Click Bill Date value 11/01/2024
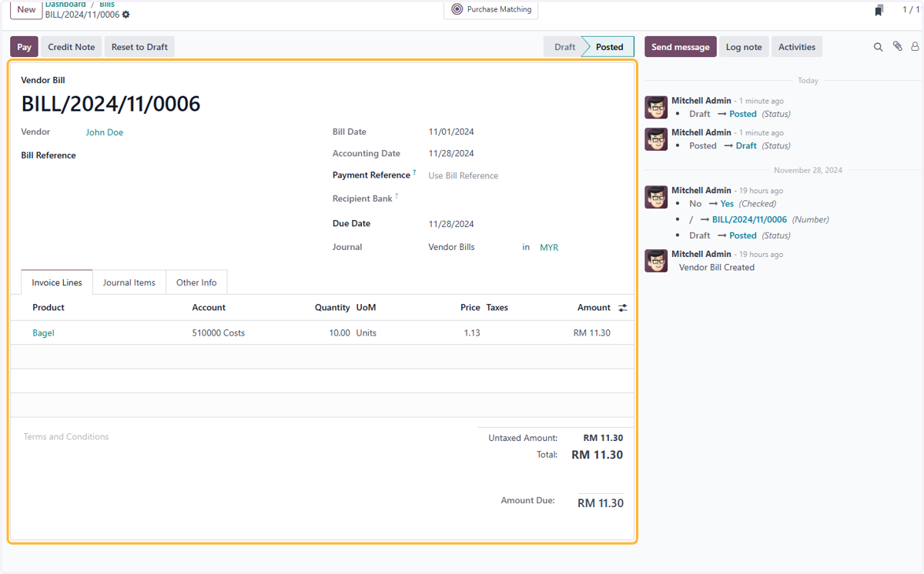 coord(451,132)
